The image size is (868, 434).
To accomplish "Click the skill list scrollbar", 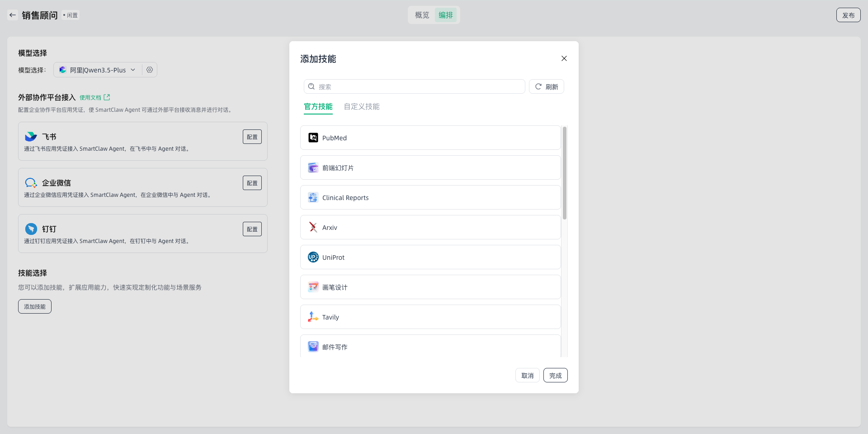I will point(565,173).
